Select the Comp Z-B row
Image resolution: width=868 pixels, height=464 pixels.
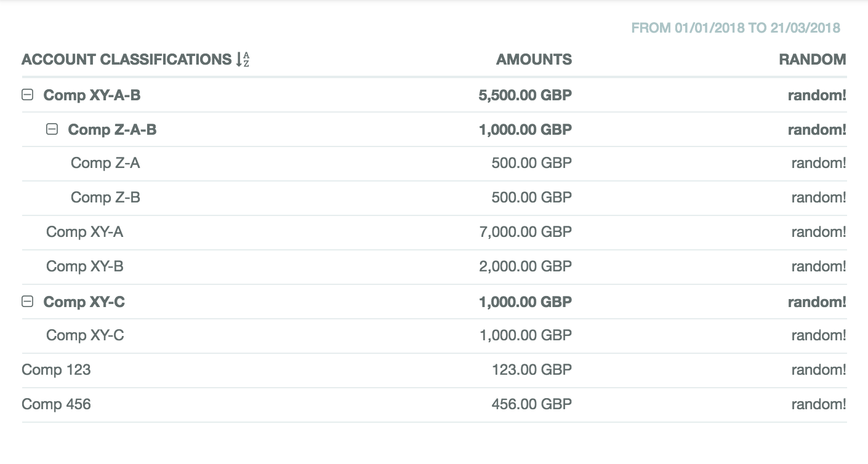click(x=105, y=198)
